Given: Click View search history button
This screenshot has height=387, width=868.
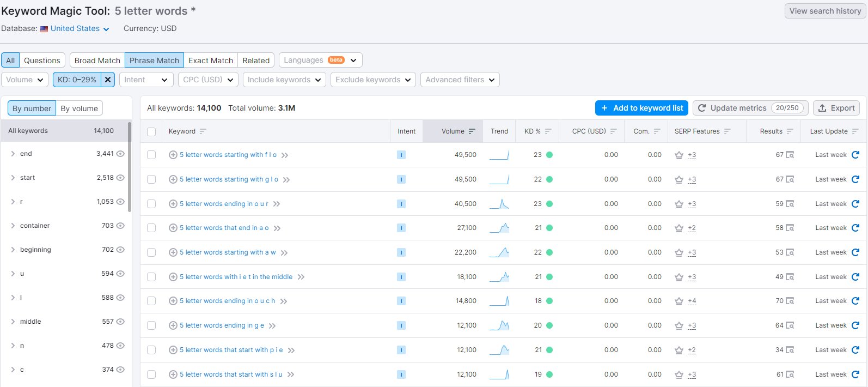Looking at the screenshot, I should click(825, 11).
